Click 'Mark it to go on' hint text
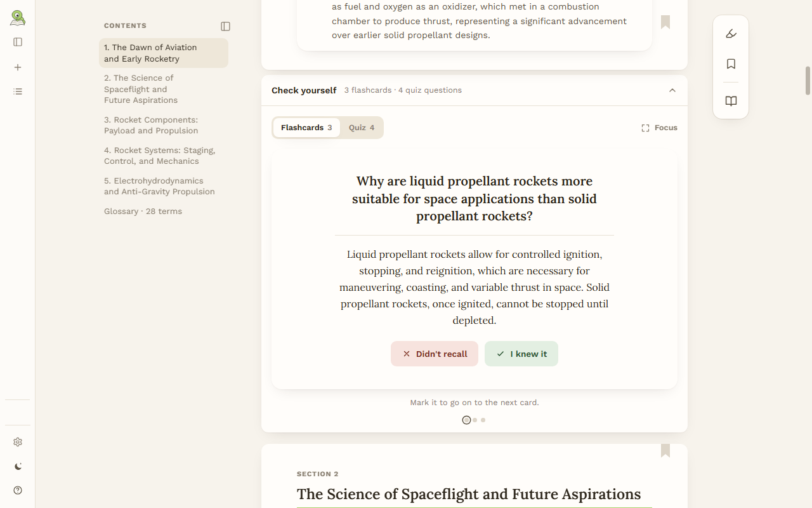 (x=475, y=403)
